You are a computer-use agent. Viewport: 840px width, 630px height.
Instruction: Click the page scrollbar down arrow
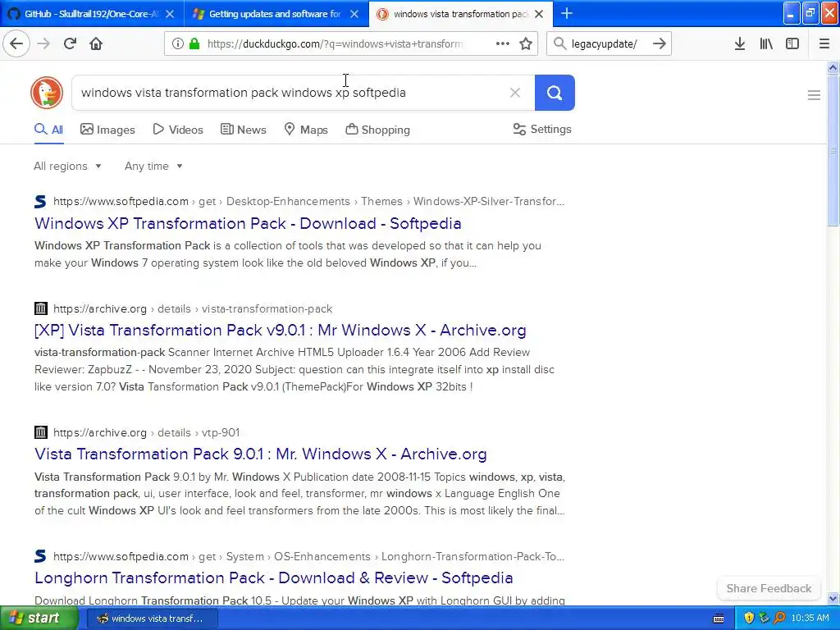coord(833,598)
